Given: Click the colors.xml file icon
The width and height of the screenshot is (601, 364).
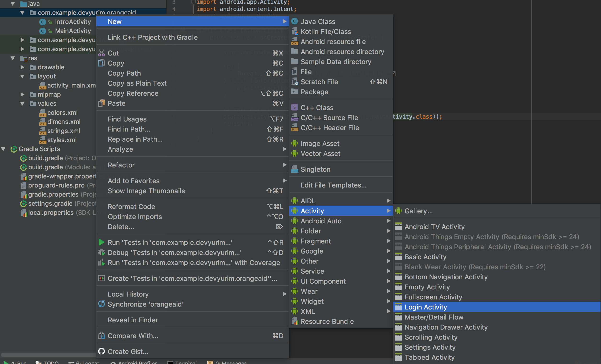Looking at the screenshot, I should point(42,113).
